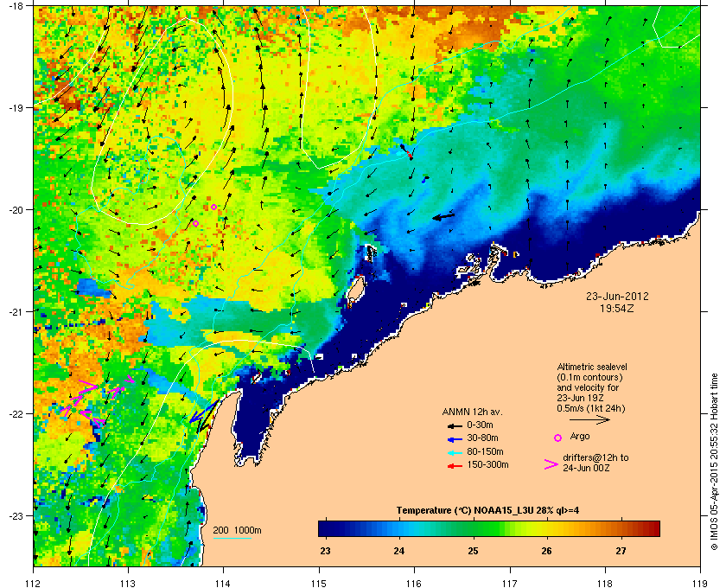The width and height of the screenshot is (726, 588).
Task: Click the Temperature NOAA15_L3U colorbar title
Action: click(487, 511)
